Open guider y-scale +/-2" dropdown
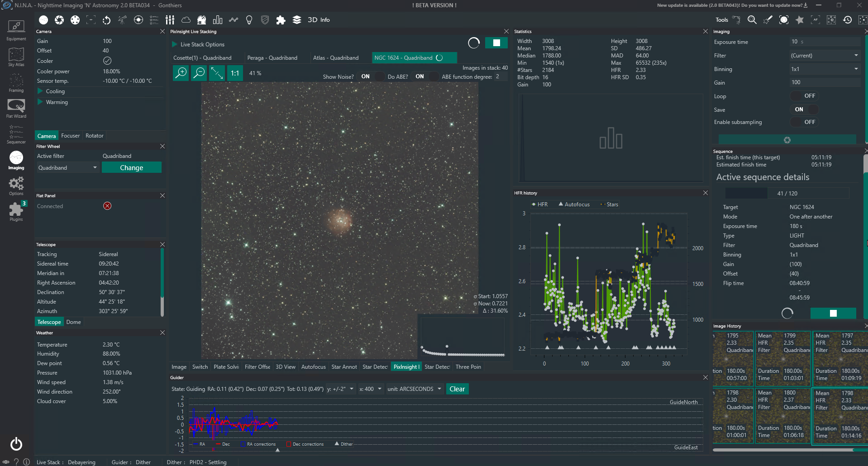Viewport: 868px width, 466px height. 340,389
